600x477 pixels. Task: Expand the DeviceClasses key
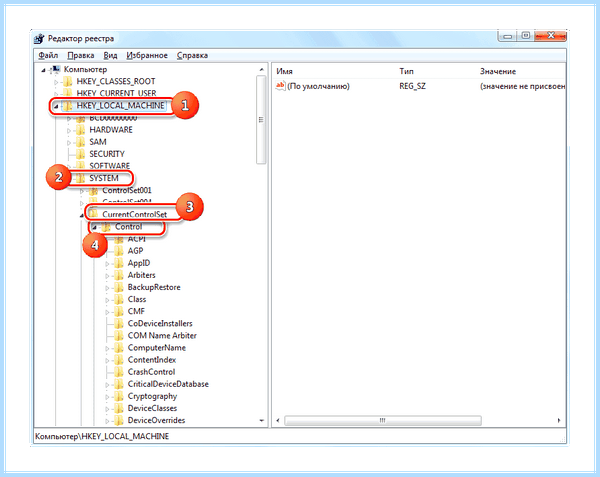point(107,409)
